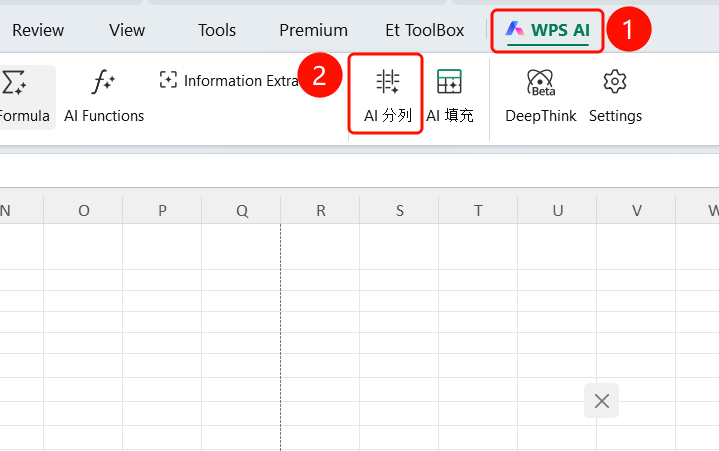Select column V header
The image size is (719, 451).
point(636,210)
